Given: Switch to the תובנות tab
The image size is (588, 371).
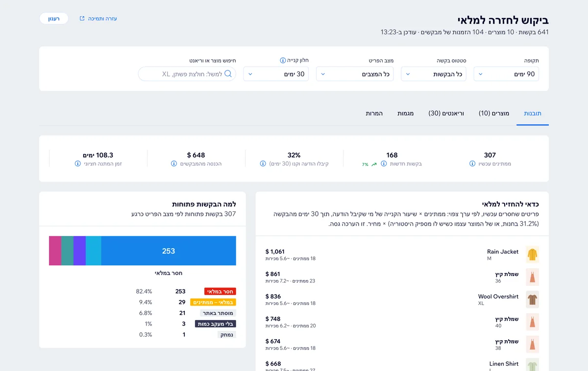Looking at the screenshot, I should [x=533, y=113].
